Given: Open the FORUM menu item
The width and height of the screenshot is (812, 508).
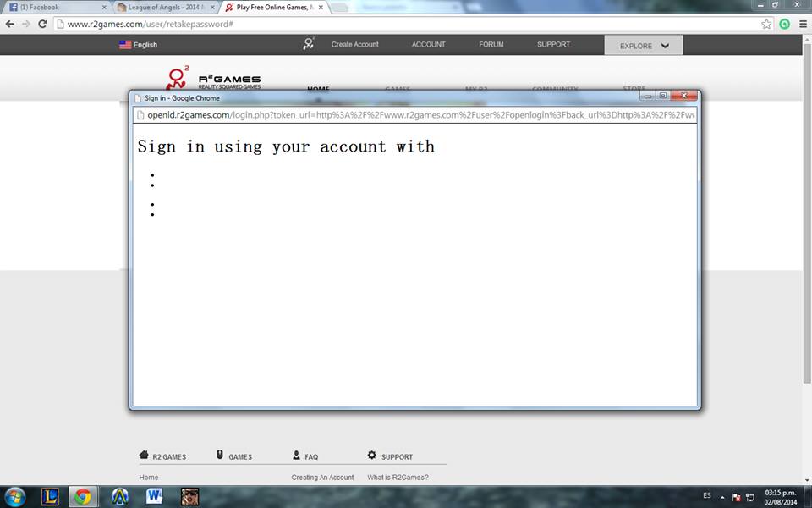Looking at the screenshot, I should point(491,45).
